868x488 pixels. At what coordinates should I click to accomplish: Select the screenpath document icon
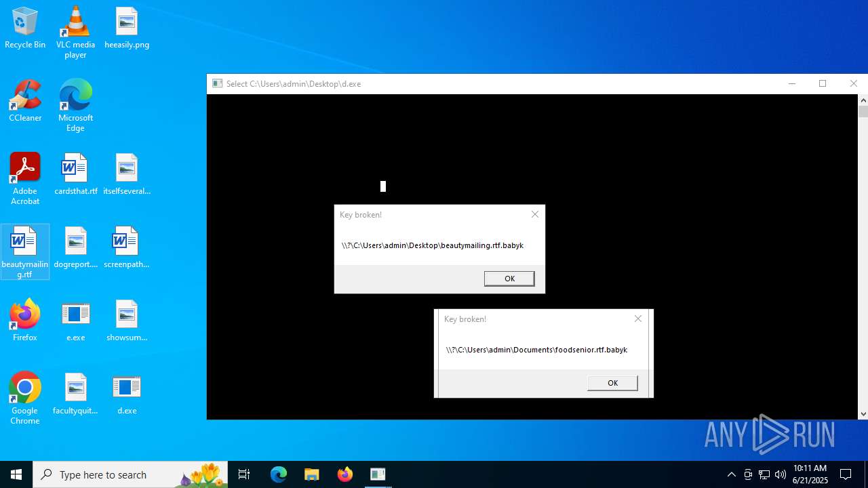[127, 248]
